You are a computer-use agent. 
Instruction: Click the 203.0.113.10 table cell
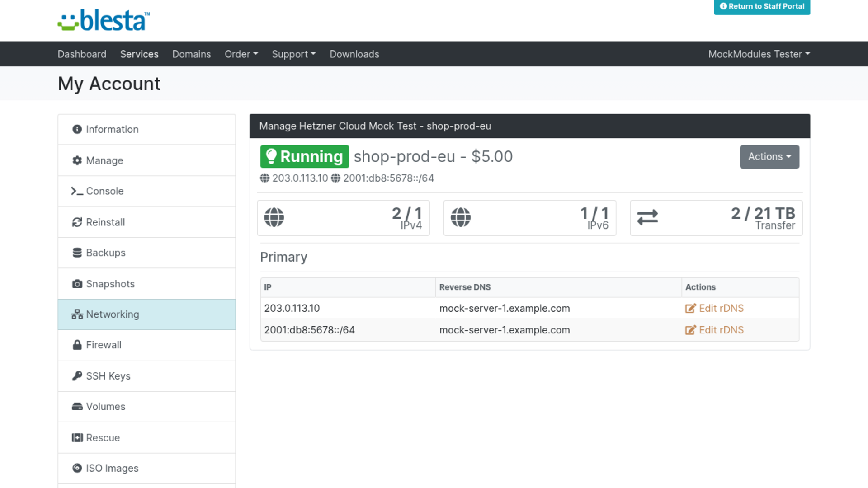(x=348, y=308)
